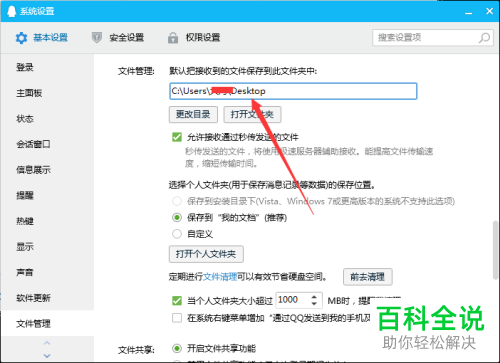Screen dimensions: 500x363
Task: Click the gear icon for basic settings
Action: tap(21, 38)
